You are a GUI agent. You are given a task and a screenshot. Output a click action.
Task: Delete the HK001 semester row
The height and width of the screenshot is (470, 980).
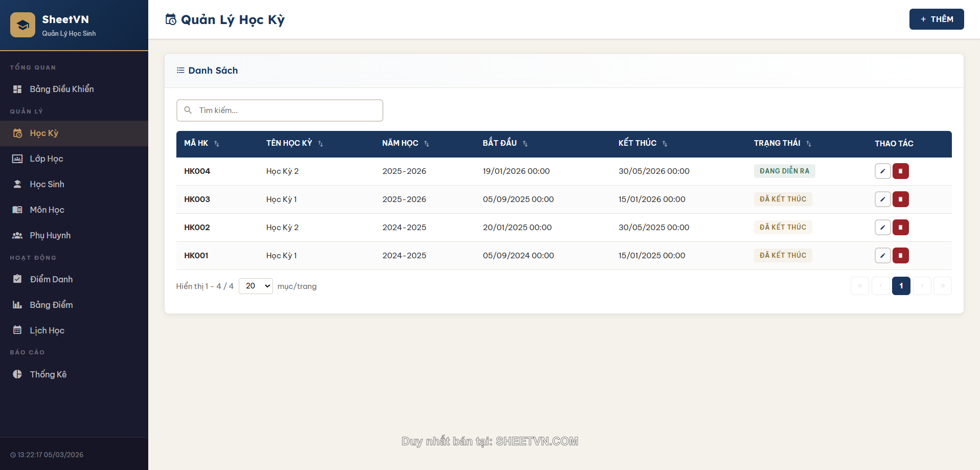tap(900, 256)
